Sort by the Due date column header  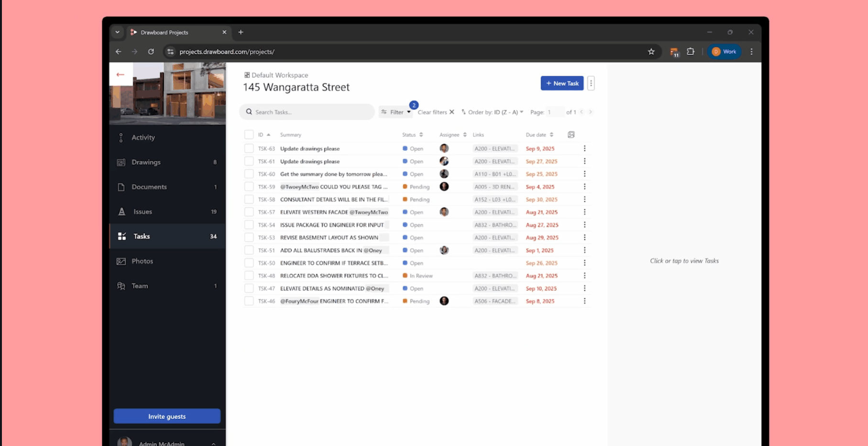coord(539,135)
